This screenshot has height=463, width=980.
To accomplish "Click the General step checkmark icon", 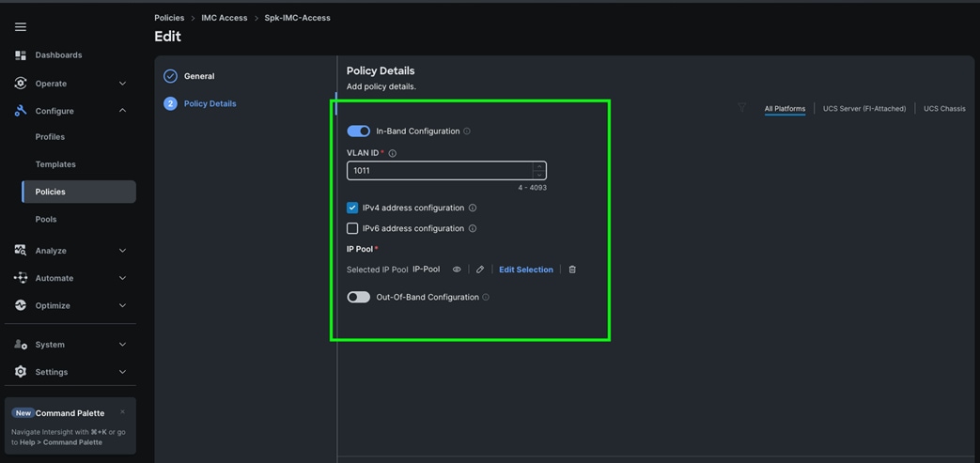I will coord(171,76).
